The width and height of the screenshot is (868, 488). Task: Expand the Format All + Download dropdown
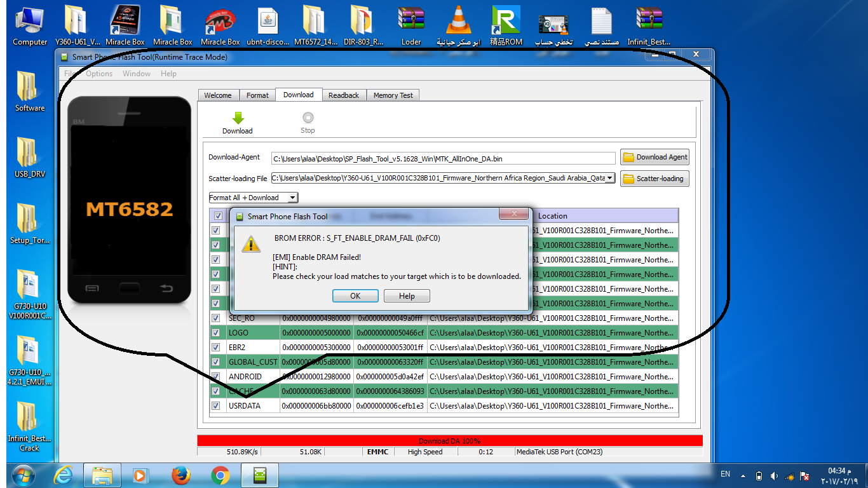292,198
